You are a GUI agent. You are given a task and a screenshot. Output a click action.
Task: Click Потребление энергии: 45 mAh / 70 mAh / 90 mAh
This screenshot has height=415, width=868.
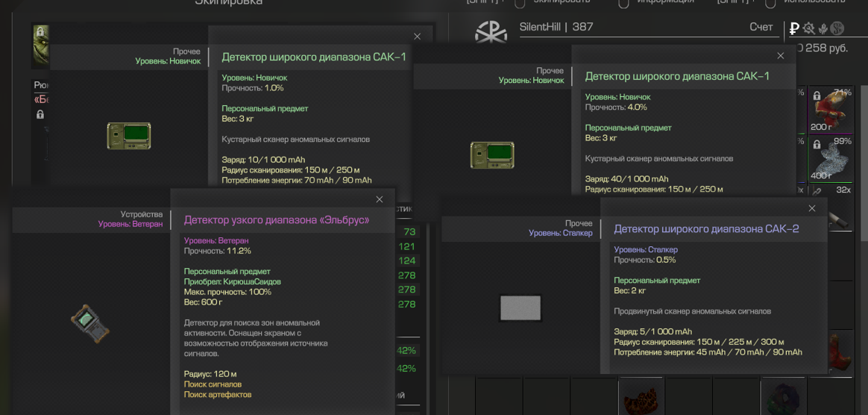tap(708, 352)
